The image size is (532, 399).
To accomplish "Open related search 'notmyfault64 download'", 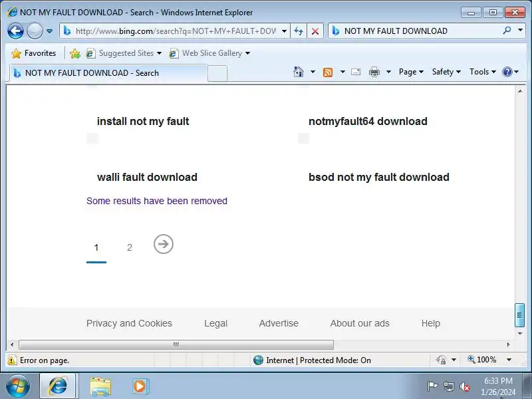I will click(x=368, y=121).
